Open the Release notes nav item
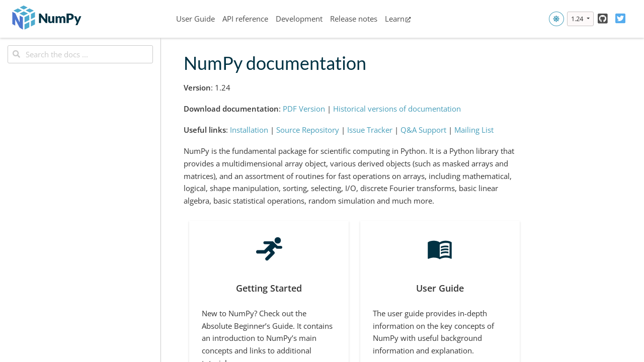Screen dimensions: 644x362 tap(354, 19)
